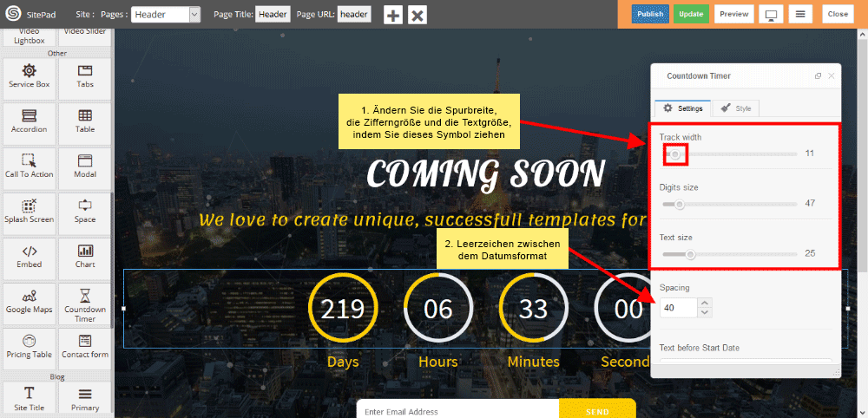868x418 pixels.
Task: Click the yellow tagline text
Action: click(x=424, y=220)
